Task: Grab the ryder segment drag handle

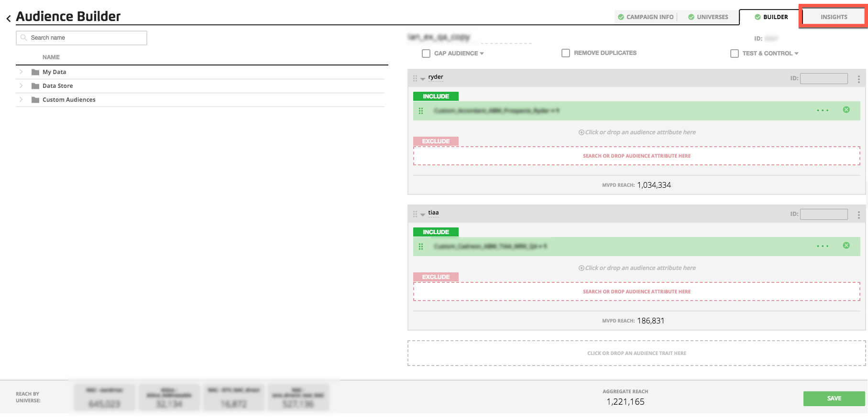Action: [415, 78]
